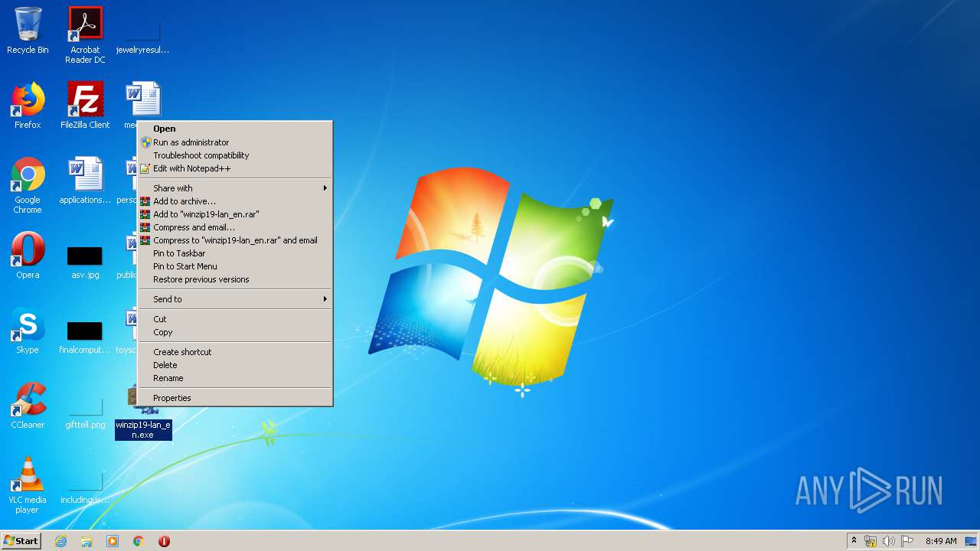Viewport: 980px width, 551px height.
Task: Select the finalcomput file icon
Action: 85,336
